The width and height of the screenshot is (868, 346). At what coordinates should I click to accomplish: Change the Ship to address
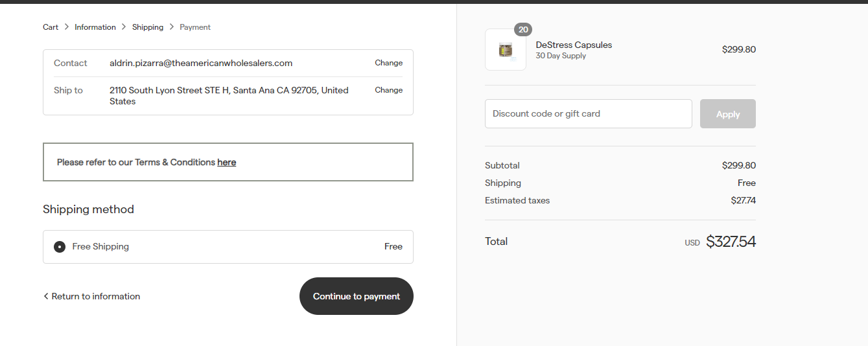click(x=389, y=90)
